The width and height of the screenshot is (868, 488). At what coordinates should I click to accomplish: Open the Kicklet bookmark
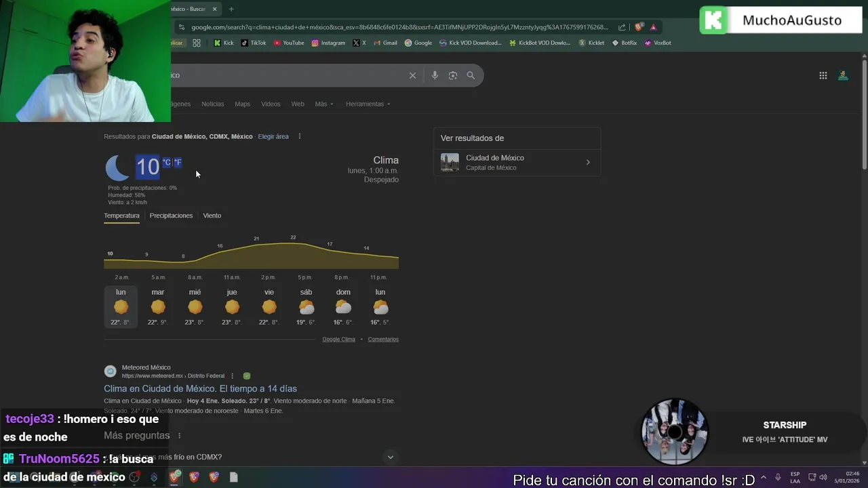click(591, 43)
